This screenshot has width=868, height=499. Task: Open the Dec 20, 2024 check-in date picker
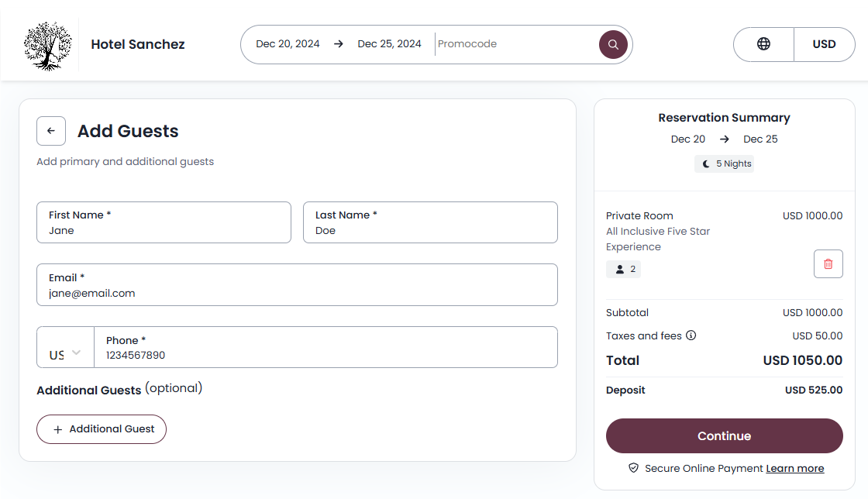[x=288, y=44]
